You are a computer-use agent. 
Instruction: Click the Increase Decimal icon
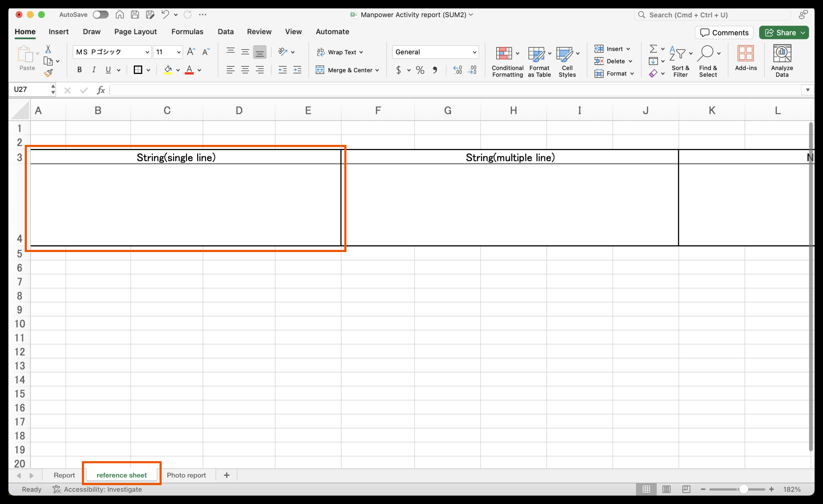(x=458, y=70)
